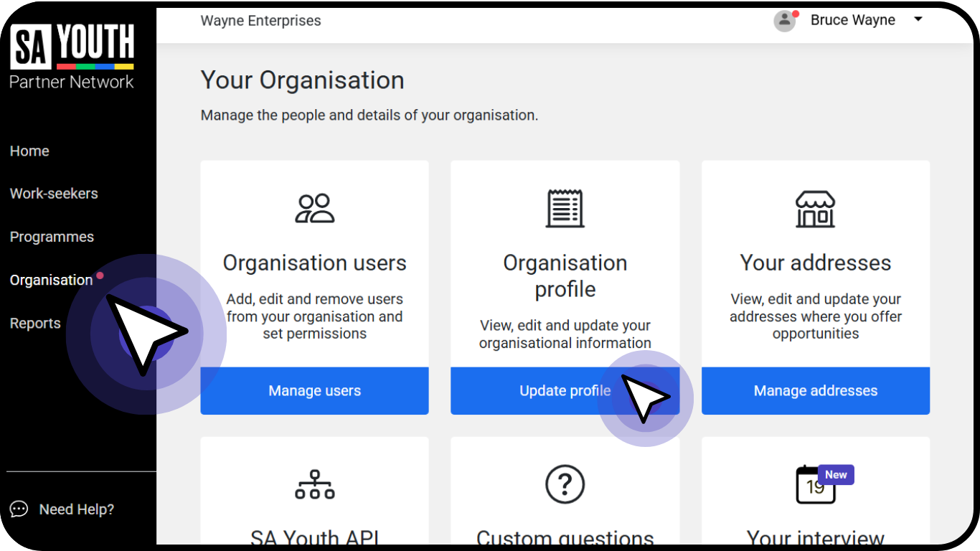Image resolution: width=980 pixels, height=551 pixels.
Task: Click the Wayne Enterprises header text
Action: point(261,21)
